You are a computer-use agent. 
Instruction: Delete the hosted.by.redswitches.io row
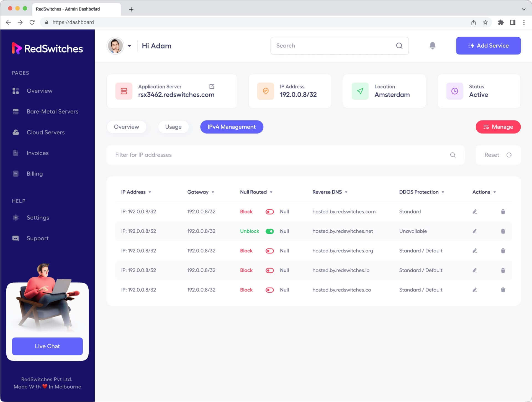[x=503, y=270]
